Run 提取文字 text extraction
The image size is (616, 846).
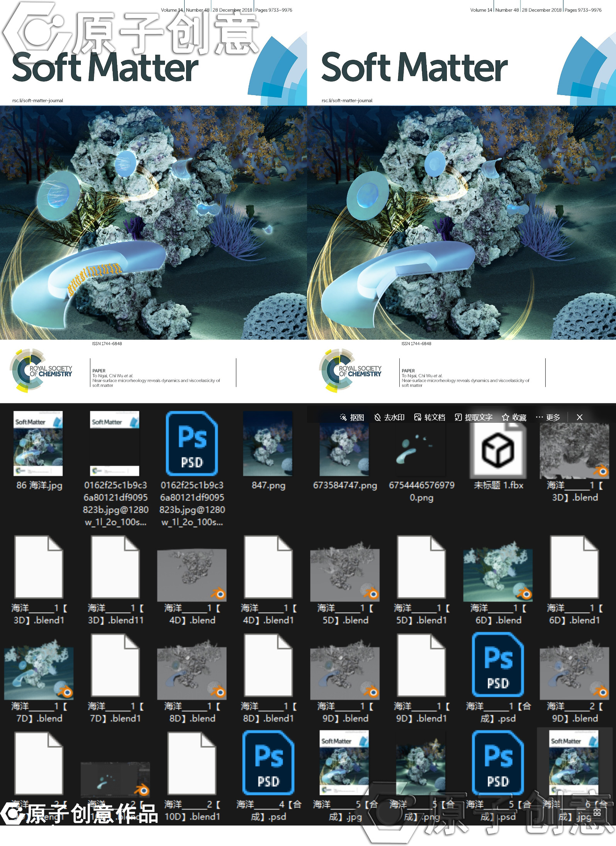(x=473, y=417)
